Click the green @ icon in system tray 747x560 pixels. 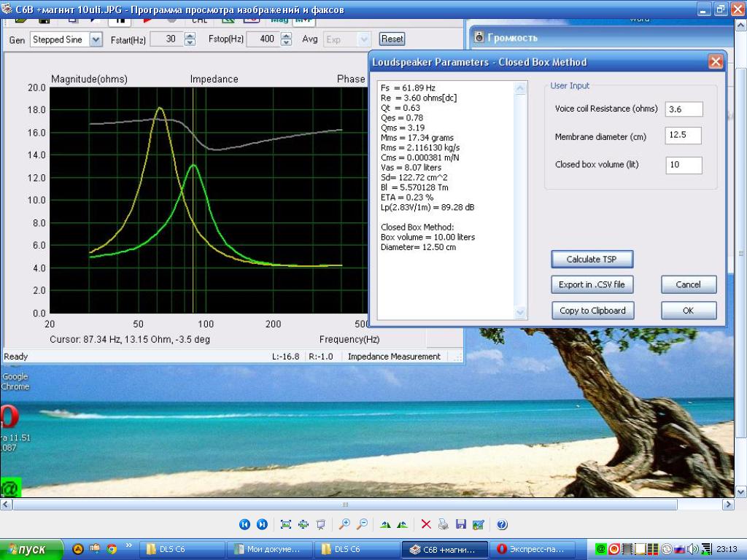(x=601, y=549)
